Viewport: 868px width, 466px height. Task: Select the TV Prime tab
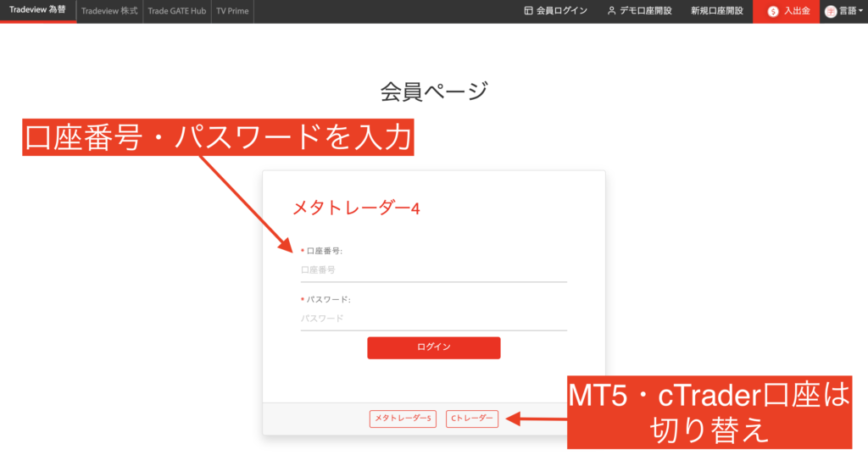[232, 11]
